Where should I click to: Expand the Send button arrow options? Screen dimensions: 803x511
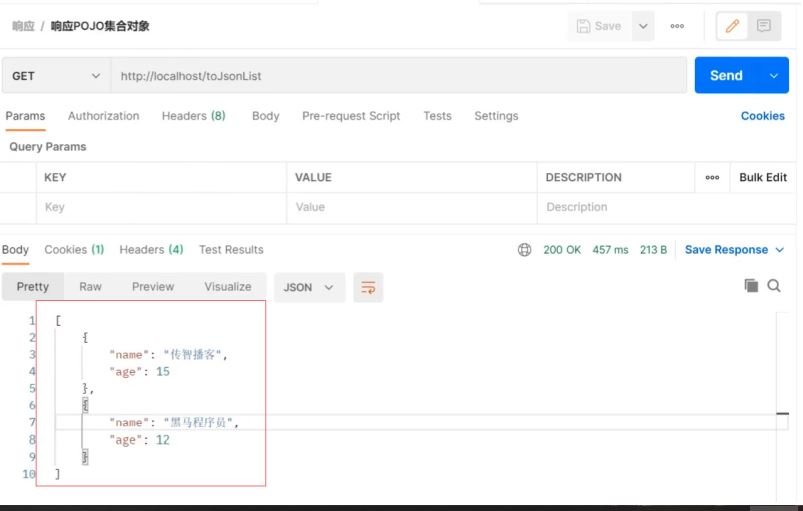pos(773,76)
